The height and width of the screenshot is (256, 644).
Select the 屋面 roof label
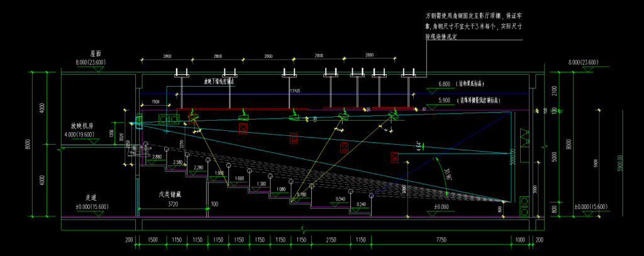tap(96, 54)
